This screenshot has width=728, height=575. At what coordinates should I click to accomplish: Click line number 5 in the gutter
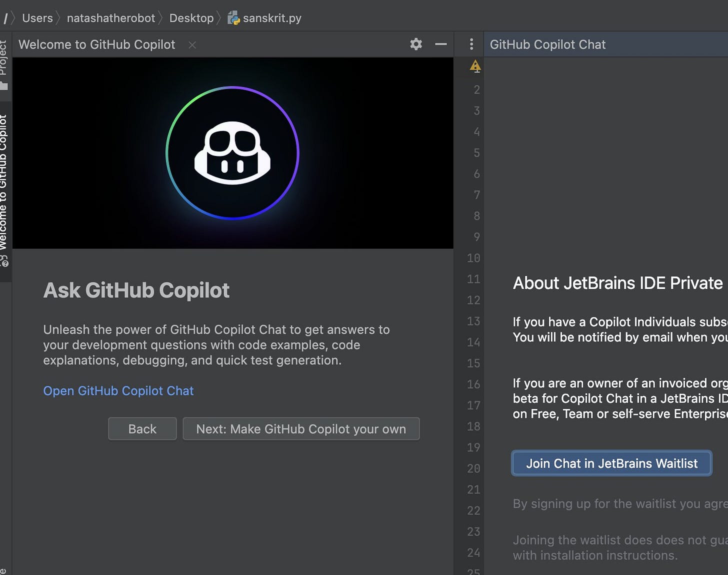[476, 152]
